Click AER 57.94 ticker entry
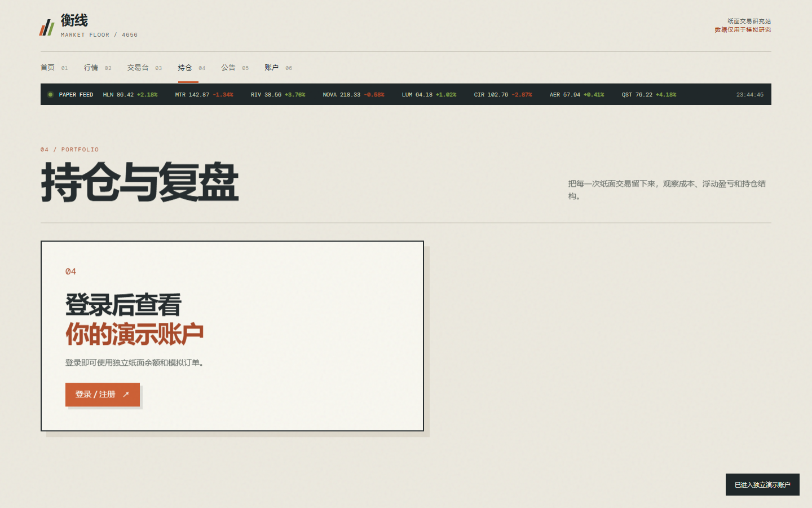 [577, 95]
